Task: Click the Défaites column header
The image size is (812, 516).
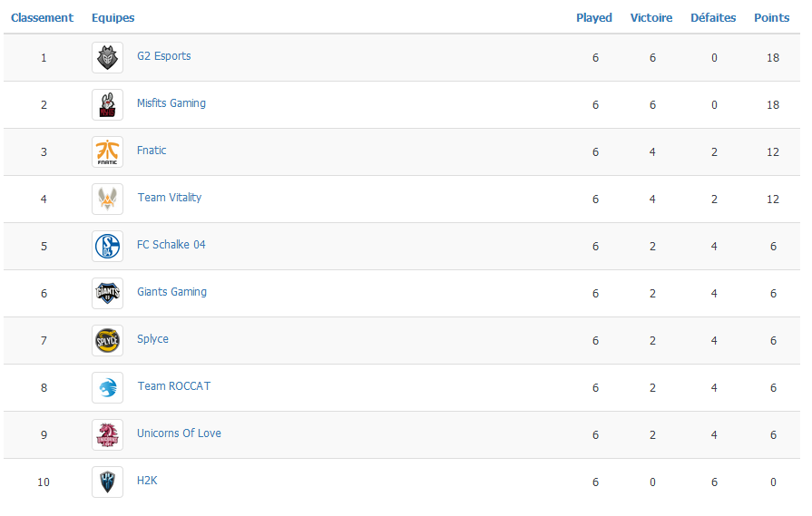Action: coord(713,17)
